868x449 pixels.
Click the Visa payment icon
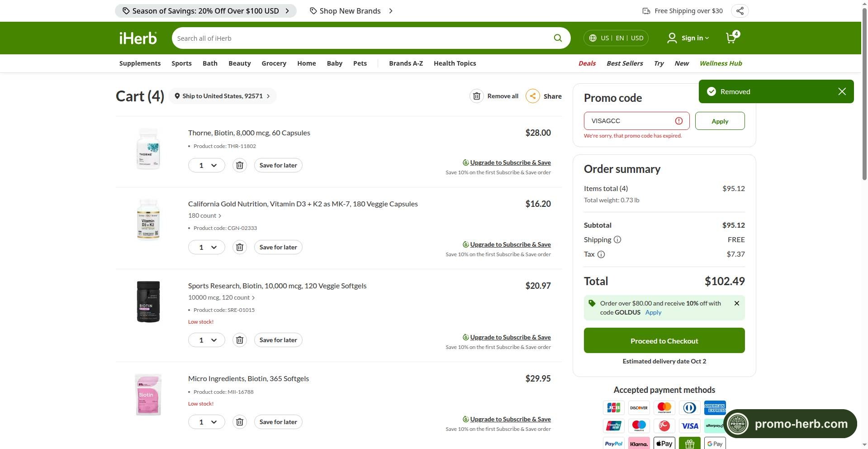[x=690, y=426]
